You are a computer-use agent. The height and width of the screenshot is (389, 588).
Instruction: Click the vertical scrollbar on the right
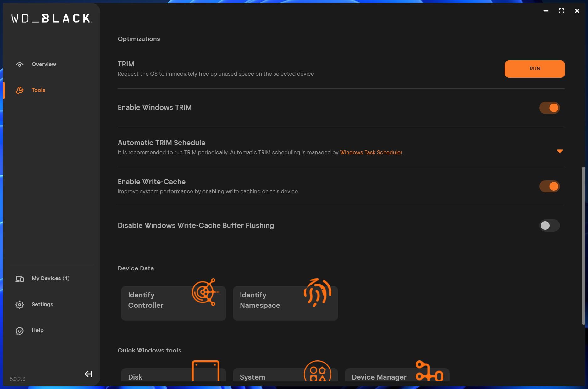pyautogui.click(x=583, y=245)
